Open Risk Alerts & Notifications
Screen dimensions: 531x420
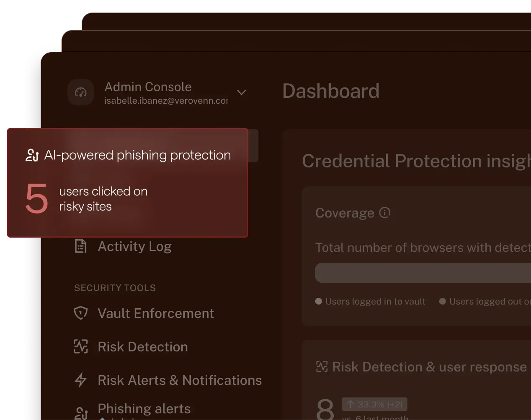[x=180, y=380]
